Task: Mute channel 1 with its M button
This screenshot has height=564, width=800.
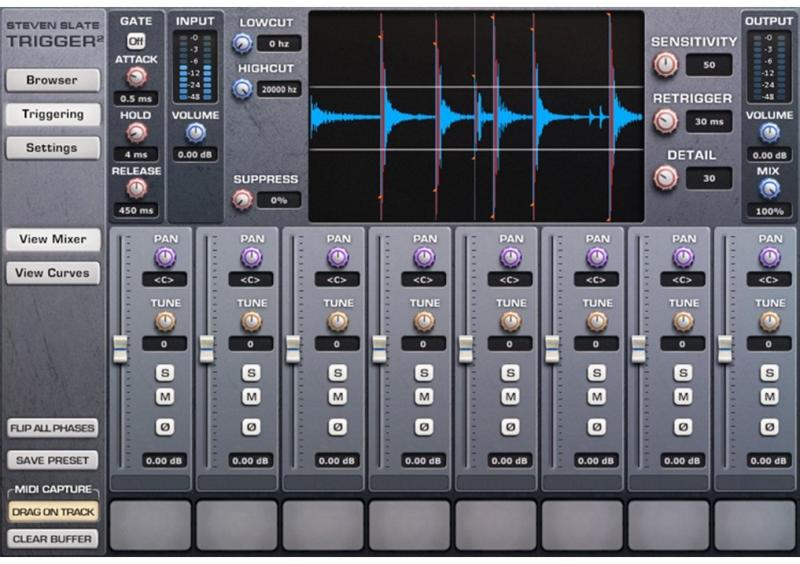Action: 165,397
